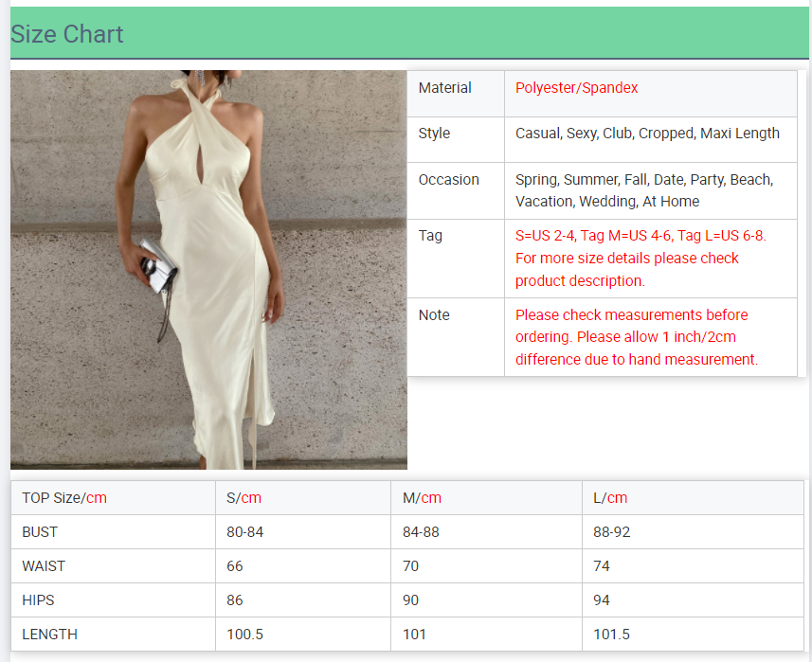Click the LENGTH row label
Image resolution: width=812 pixels, height=662 pixels.
(x=49, y=635)
